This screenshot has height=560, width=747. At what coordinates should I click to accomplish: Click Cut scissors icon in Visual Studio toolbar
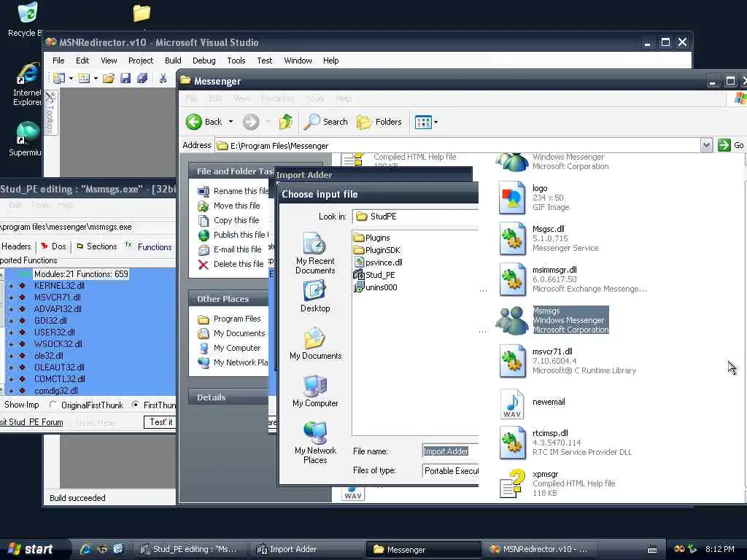[163, 79]
